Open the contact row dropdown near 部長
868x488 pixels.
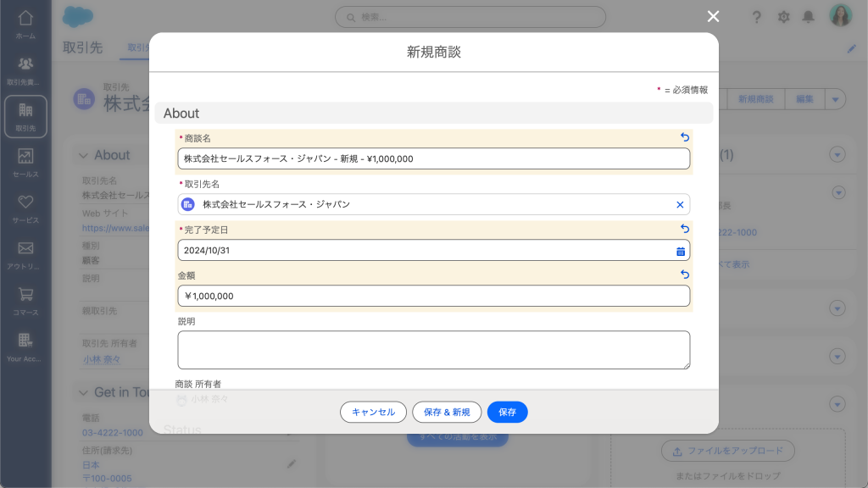(x=838, y=192)
